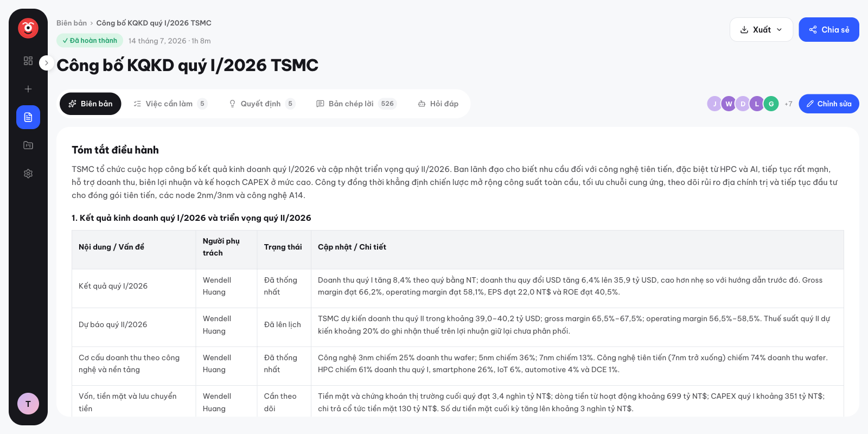Click the Chia sẻ button

pyautogui.click(x=829, y=30)
